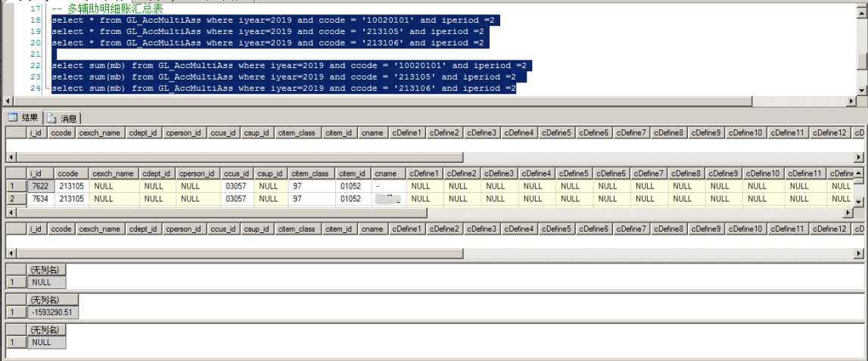
Task: Select the sum result cell -1593290.51
Action: point(53,313)
